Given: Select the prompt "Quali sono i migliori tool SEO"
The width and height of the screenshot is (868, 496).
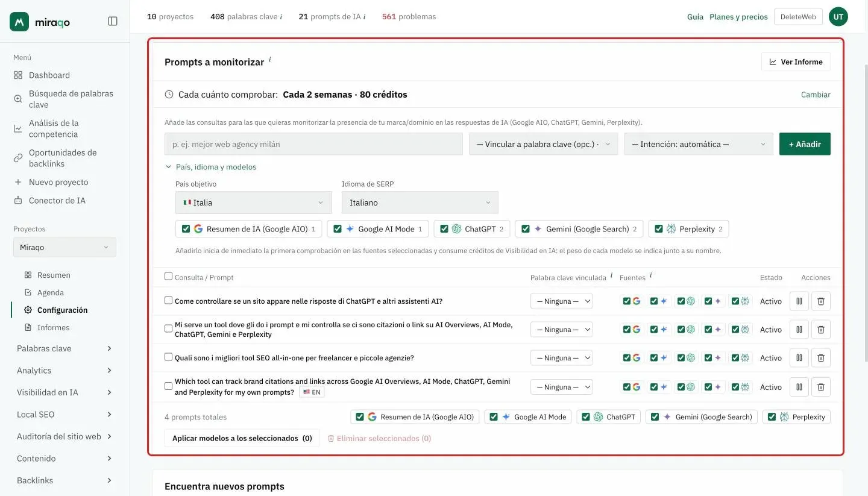Looking at the screenshot, I should click(x=168, y=357).
